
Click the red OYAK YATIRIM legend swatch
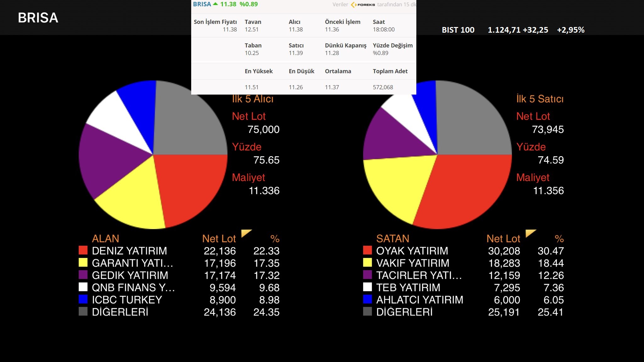[367, 250]
